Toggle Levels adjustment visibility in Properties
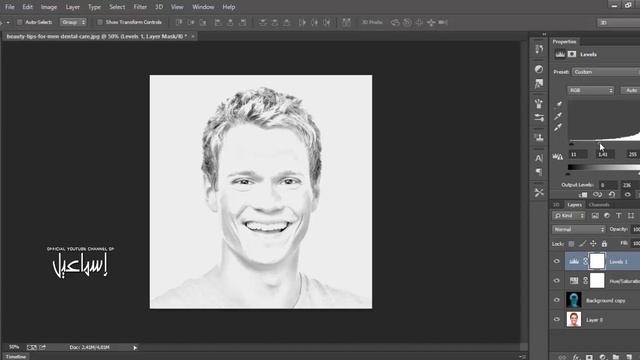 pyautogui.click(x=628, y=195)
